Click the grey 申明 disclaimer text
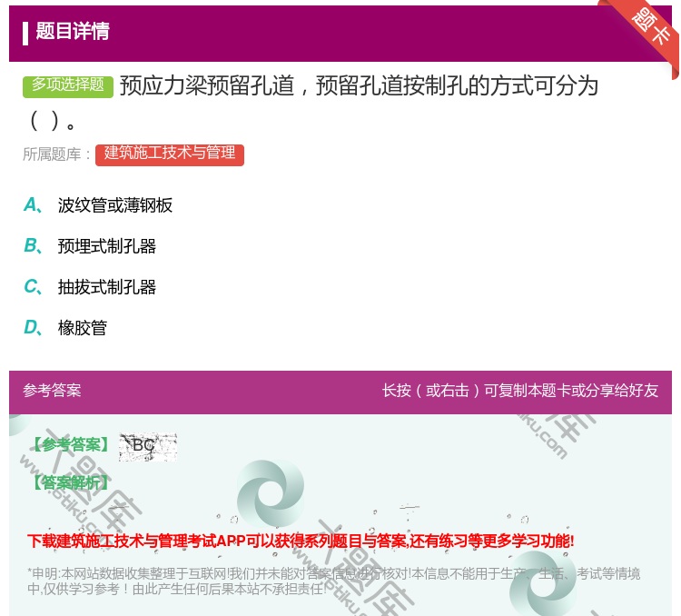This screenshot has height=616, width=681. (333, 581)
